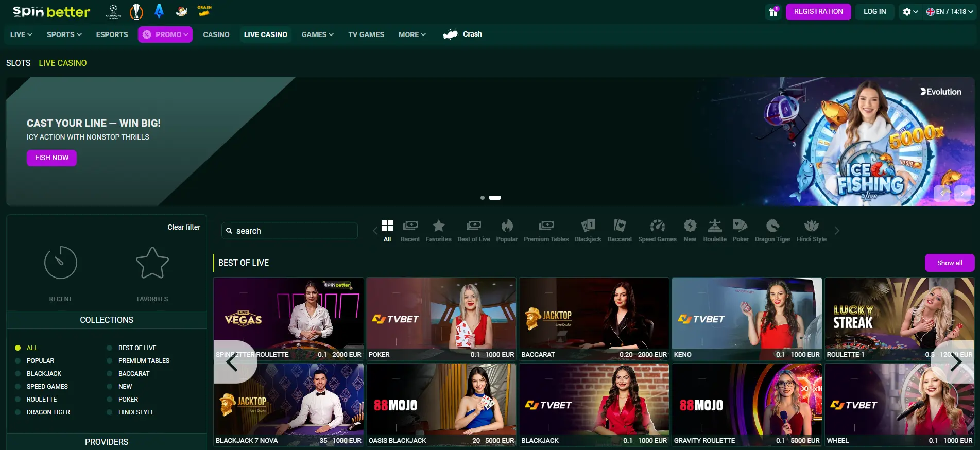This screenshot has width=980, height=450.
Task: Click the Registration button
Action: point(818,12)
